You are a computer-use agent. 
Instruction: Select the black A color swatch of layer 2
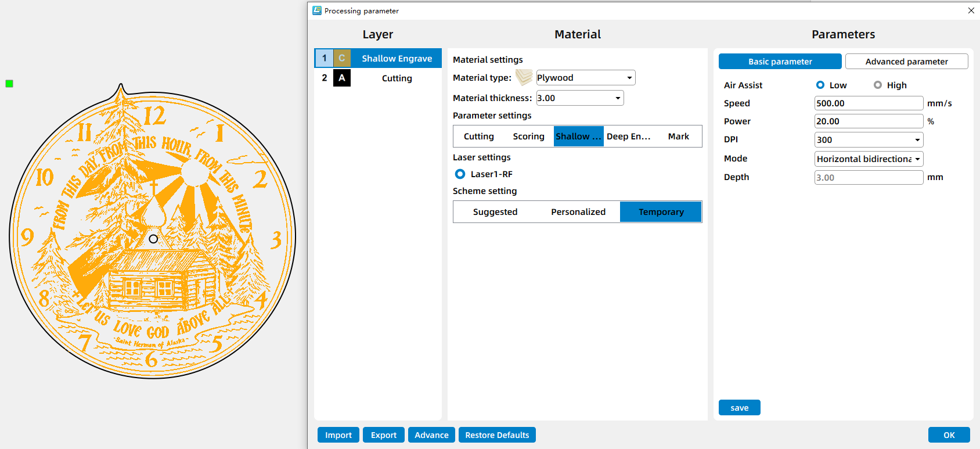[x=342, y=78]
